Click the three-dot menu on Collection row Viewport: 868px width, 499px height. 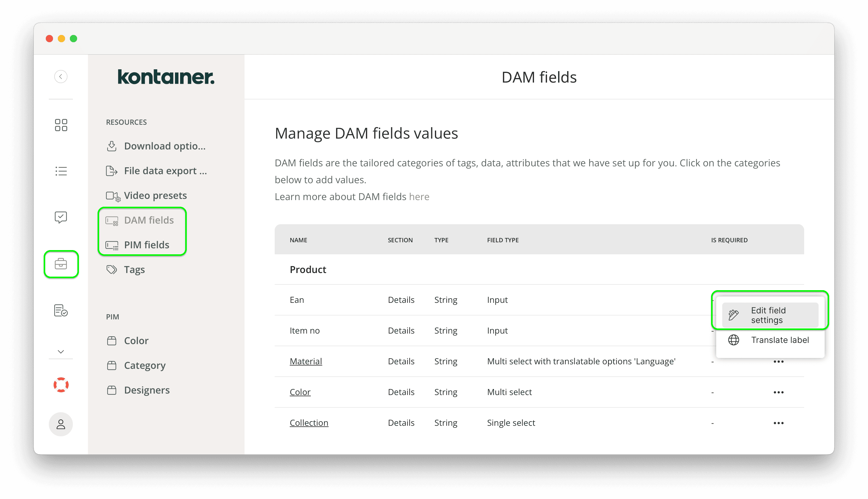pos(779,423)
